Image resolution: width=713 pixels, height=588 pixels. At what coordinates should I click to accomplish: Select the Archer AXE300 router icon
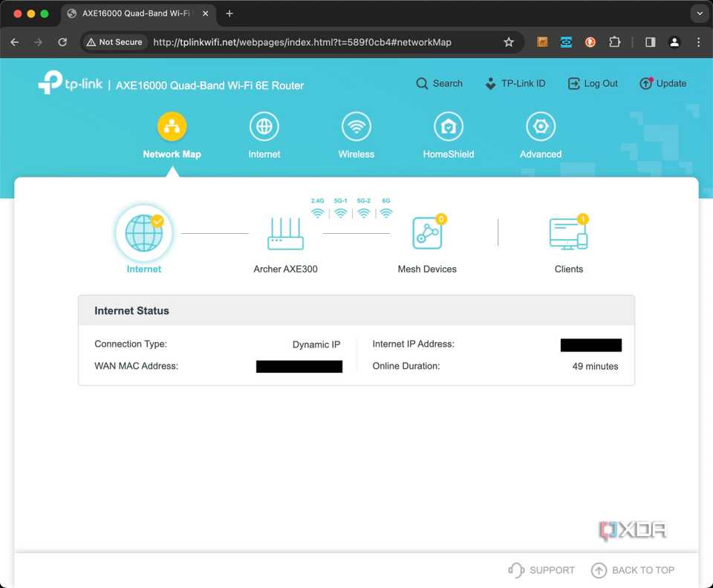(x=285, y=234)
